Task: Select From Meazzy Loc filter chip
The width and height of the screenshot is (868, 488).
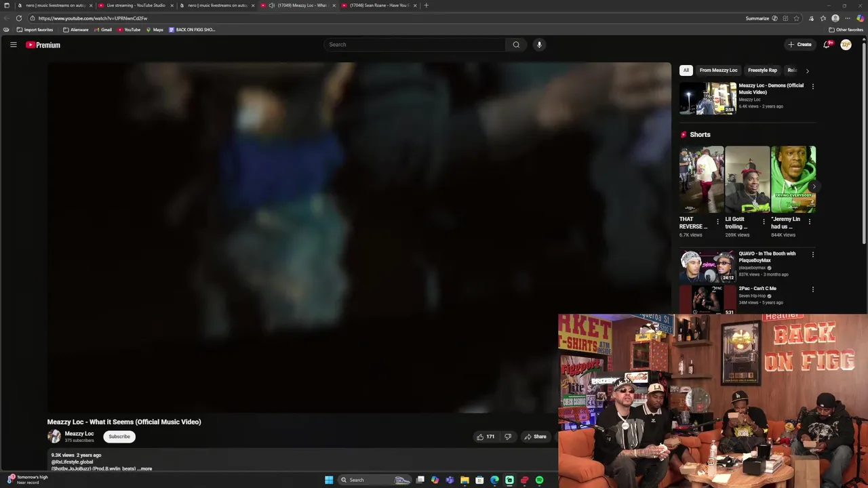Action: coord(718,70)
